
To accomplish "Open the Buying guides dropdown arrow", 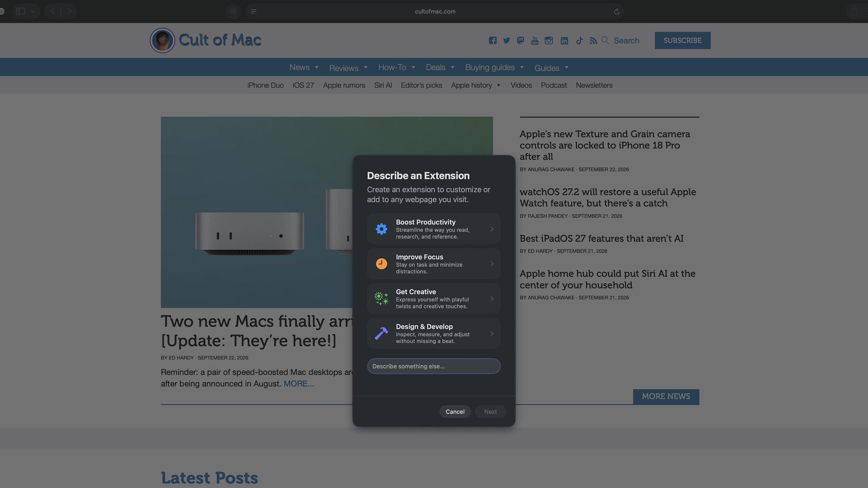I will pos(522,67).
